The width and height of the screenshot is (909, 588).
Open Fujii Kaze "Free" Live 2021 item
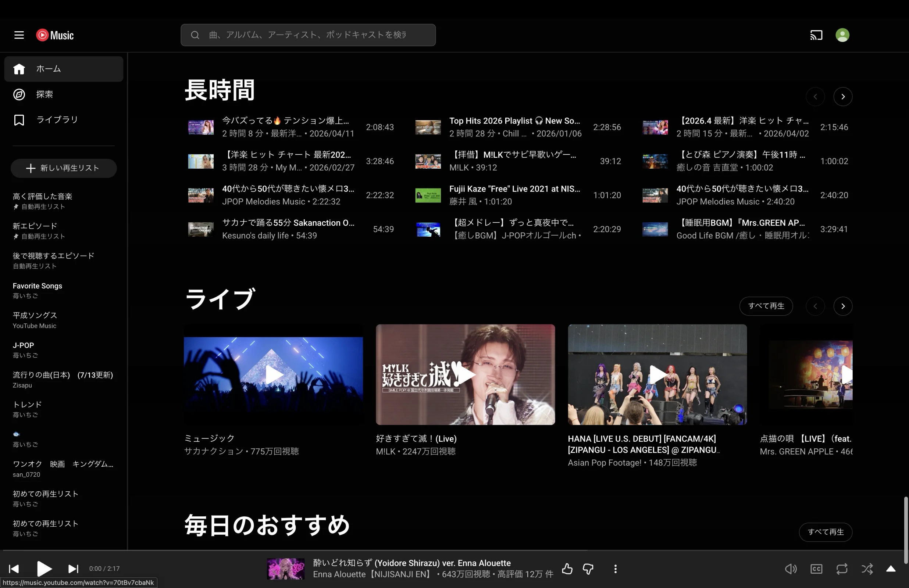click(x=514, y=189)
